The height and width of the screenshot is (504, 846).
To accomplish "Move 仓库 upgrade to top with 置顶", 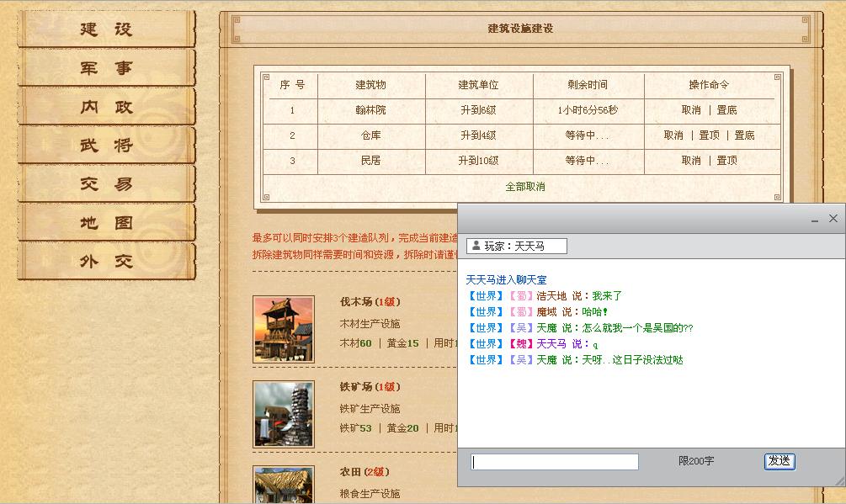I will coord(709,135).
